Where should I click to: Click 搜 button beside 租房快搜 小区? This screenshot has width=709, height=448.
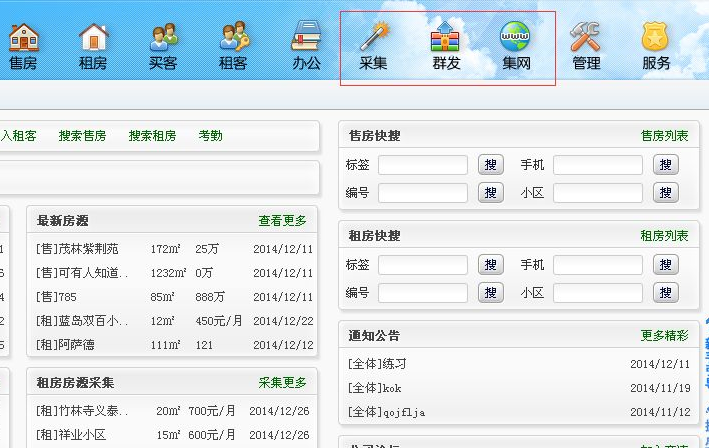pyautogui.click(x=666, y=293)
